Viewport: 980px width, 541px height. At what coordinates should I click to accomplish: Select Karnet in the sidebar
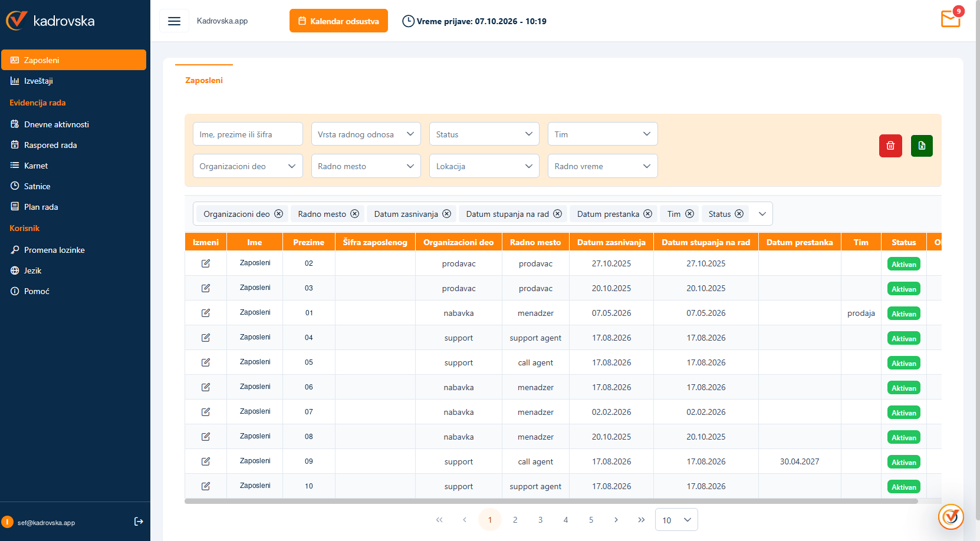[74, 166]
